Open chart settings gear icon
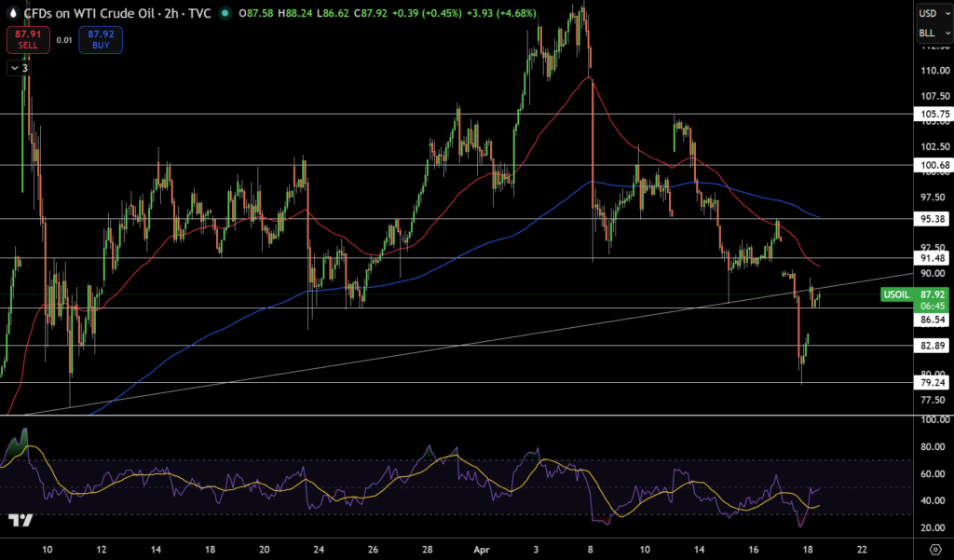 click(x=934, y=548)
